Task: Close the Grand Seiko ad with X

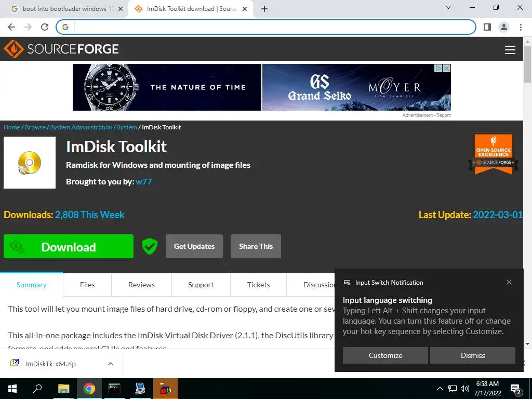Action: click(447, 68)
